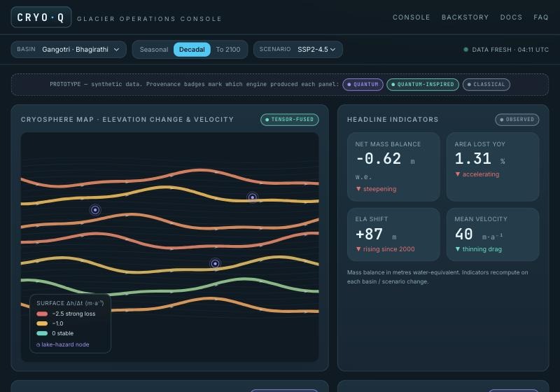Image resolution: width=560 pixels, height=392 pixels.
Task: Click the 40 mean velocity value
Action: click(463, 234)
